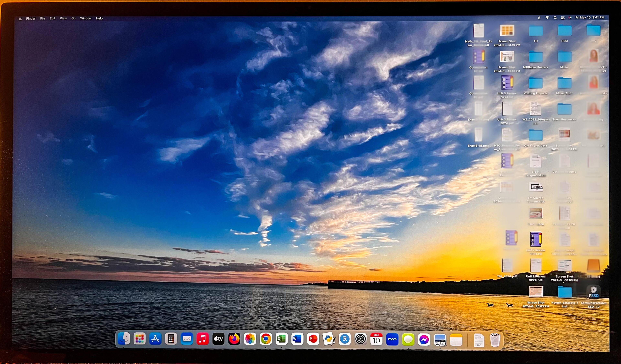Open Microsoft Word dock icon
The height and width of the screenshot is (364, 621).
297,339
